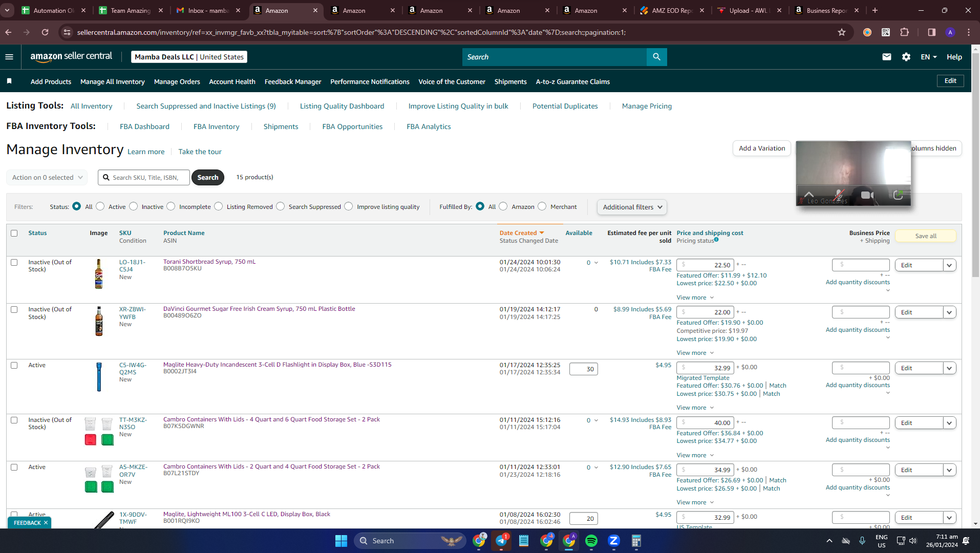Image resolution: width=980 pixels, height=553 pixels.
Task: Tick the select-all checkbox in table header
Action: (x=14, y=233)
